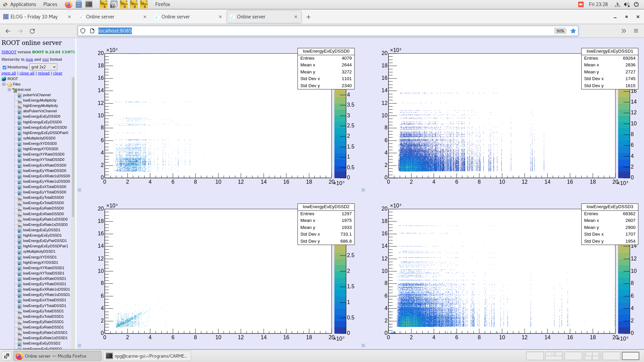Click the ROOT globe icon in the hierarchy
The height and width of the screenshot is (362, 644).
point(3,79)
